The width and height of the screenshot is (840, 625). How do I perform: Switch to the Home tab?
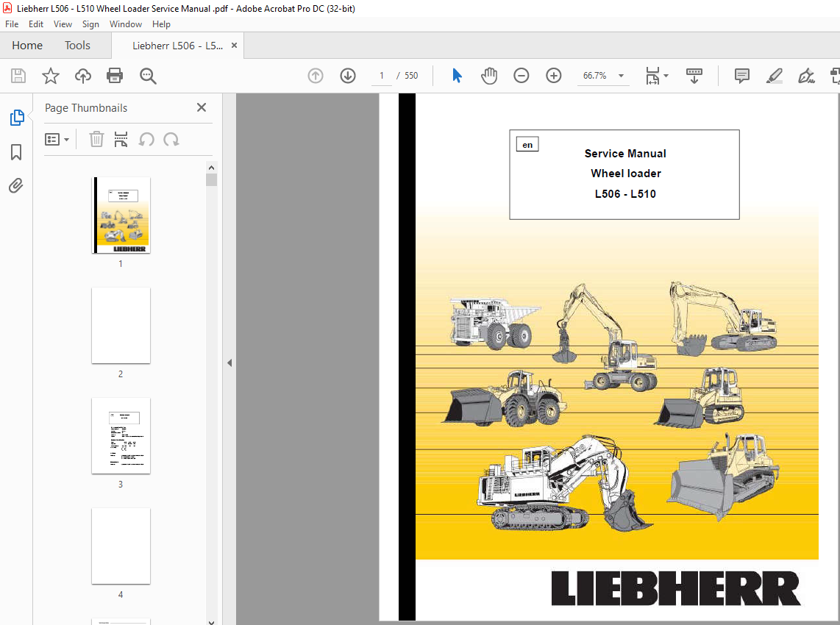point(27,46)
